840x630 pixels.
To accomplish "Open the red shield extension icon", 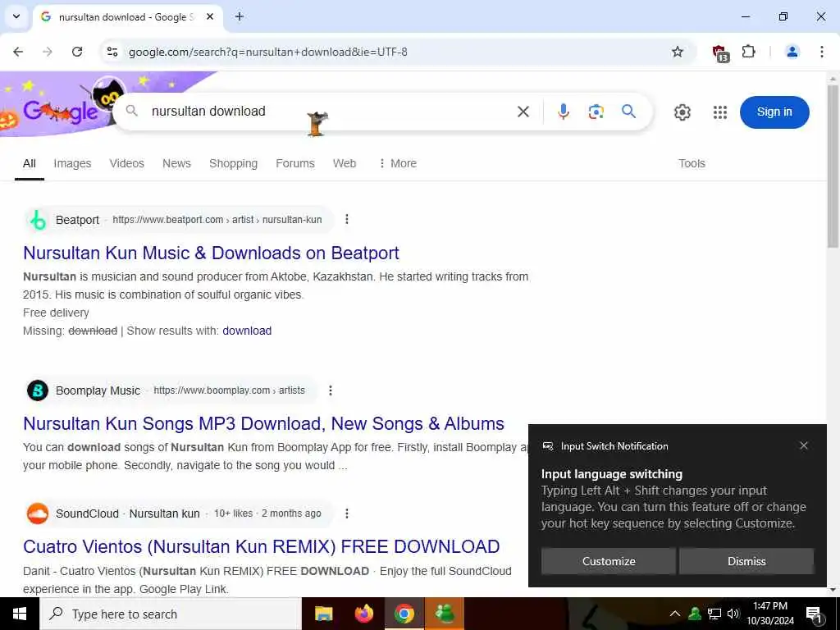I will point(720,53).
